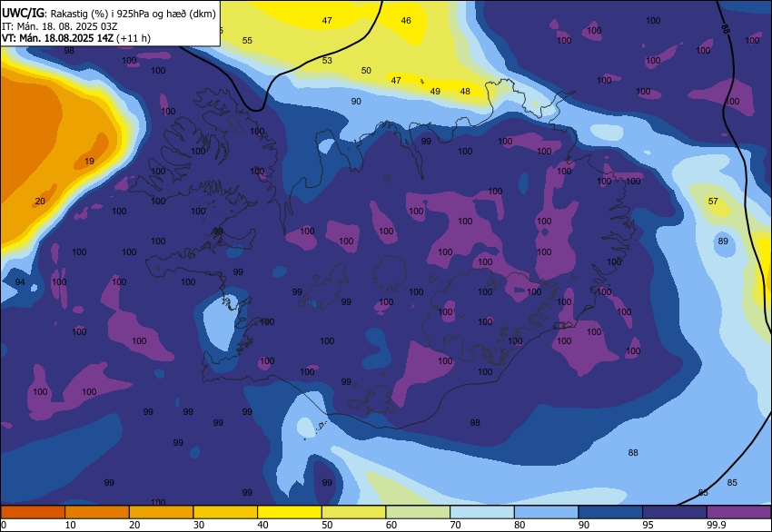Click the dark orange 0–10 legend swatch
The width and height of the screenshot is (772, 532).
(33, 512)
